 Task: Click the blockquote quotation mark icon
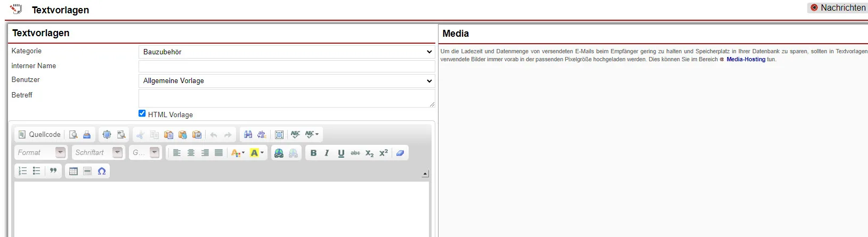click(x=53, y=171)
